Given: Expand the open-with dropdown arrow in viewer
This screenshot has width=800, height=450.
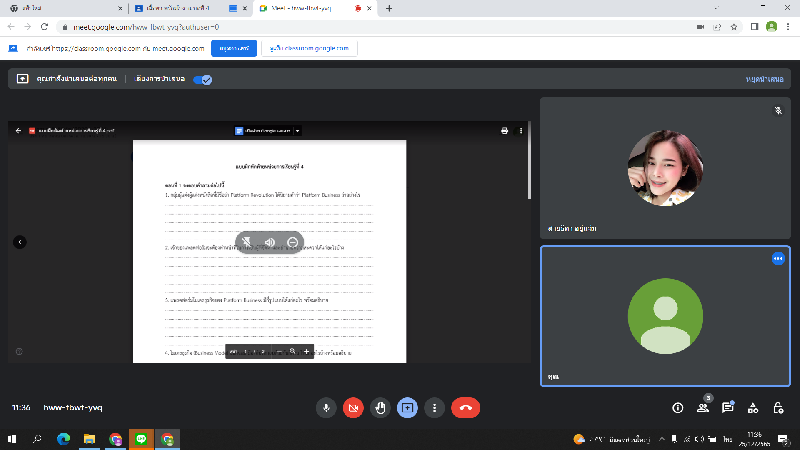Looking at the screenshot, I should point(297,130).
